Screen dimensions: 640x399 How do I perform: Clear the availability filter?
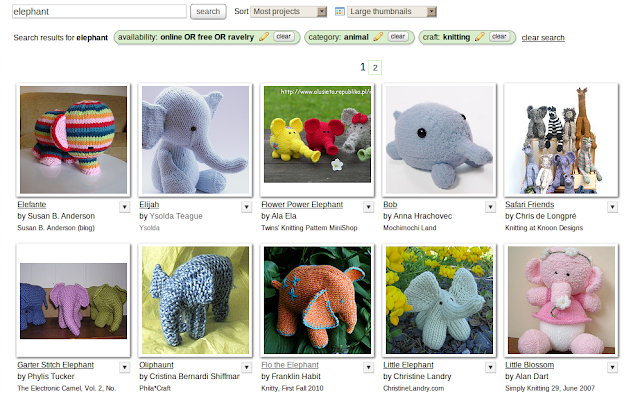pos(284,36)
